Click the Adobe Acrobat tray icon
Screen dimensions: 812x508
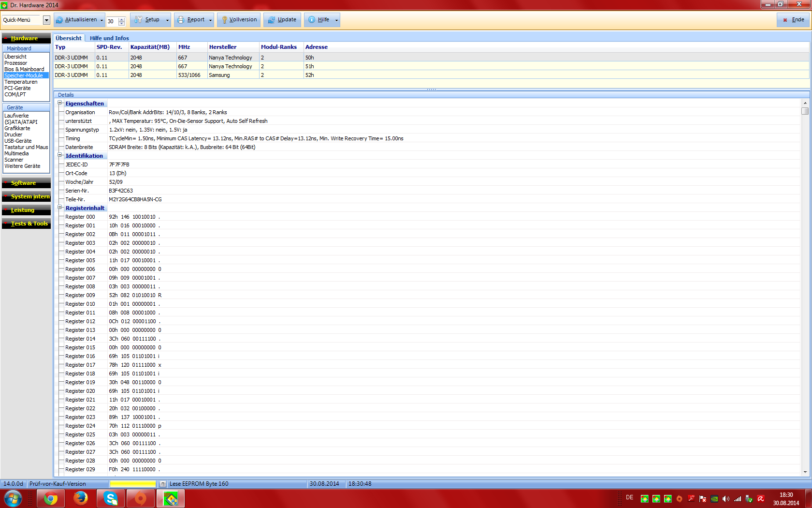[691, 499]
